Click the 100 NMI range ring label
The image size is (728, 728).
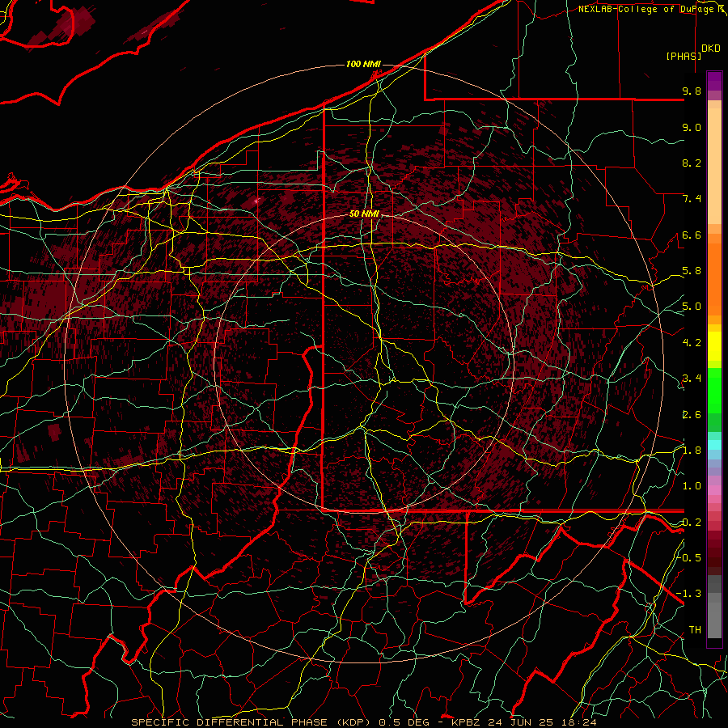coord(363,64)
